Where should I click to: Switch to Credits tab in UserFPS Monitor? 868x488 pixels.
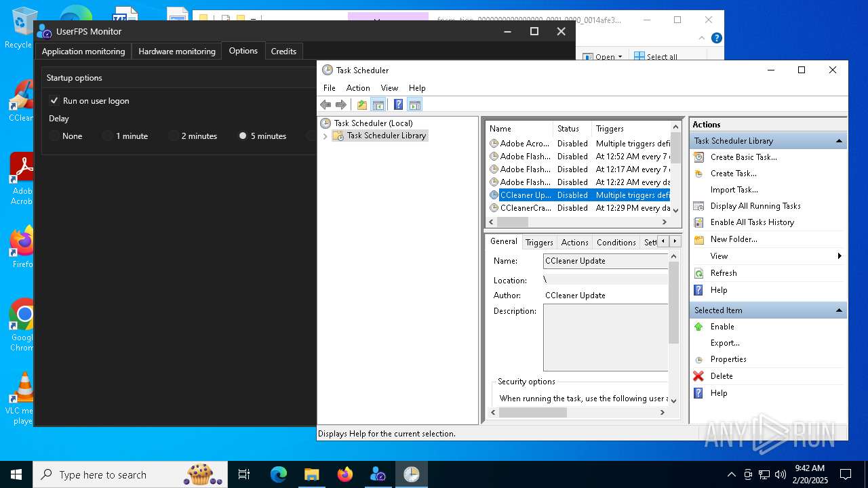tap(283, 51)
